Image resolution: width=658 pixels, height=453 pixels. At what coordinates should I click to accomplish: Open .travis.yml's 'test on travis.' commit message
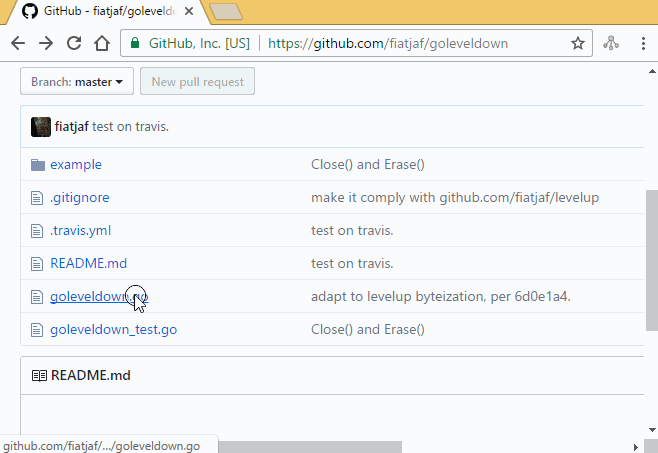click(352, 230)
